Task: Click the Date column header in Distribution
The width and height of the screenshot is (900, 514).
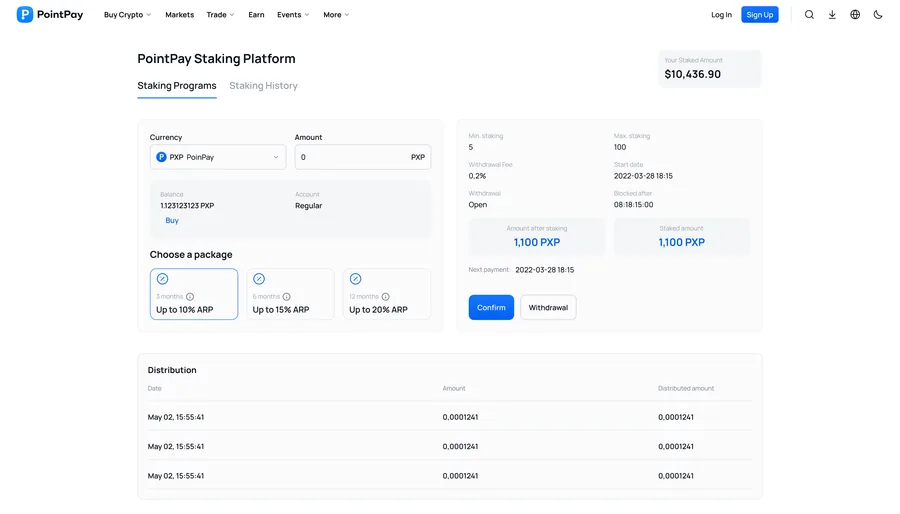Action: tap(154, 388)
